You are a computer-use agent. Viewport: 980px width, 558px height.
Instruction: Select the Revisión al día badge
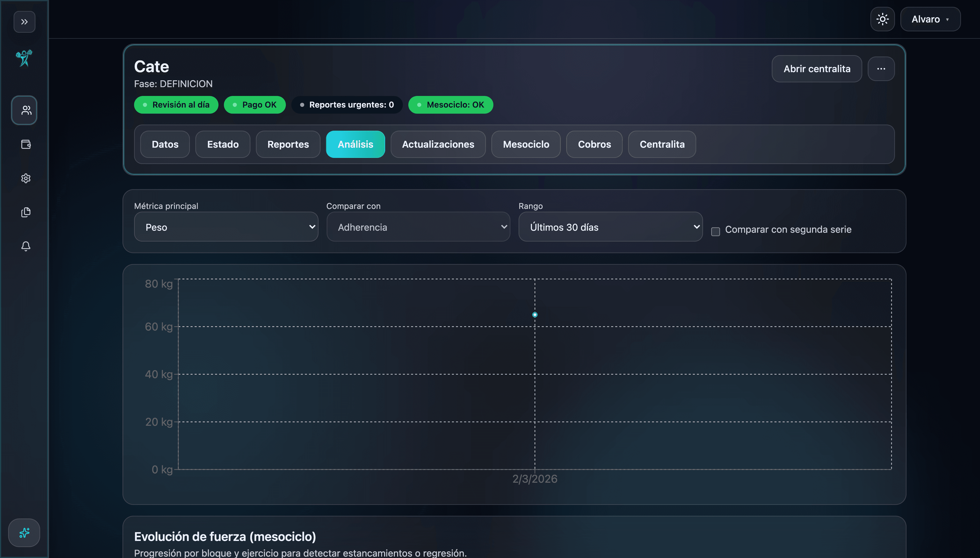click(176, 105)
